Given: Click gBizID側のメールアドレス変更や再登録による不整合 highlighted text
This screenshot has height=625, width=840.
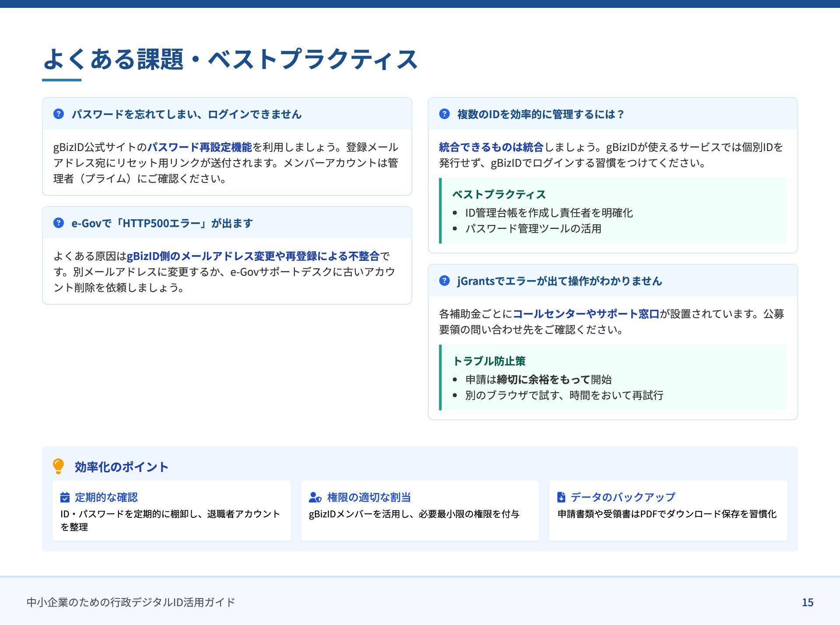Looking at the screenshot, I should coord(253,256).
